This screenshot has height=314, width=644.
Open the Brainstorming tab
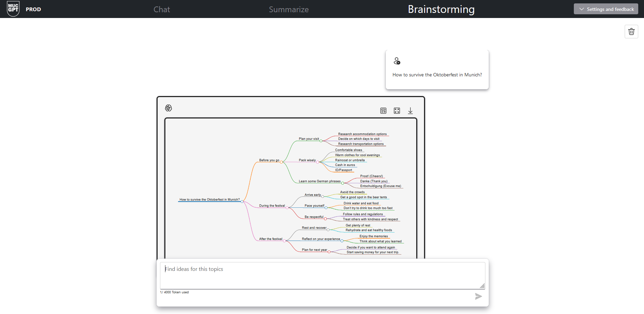441,10
